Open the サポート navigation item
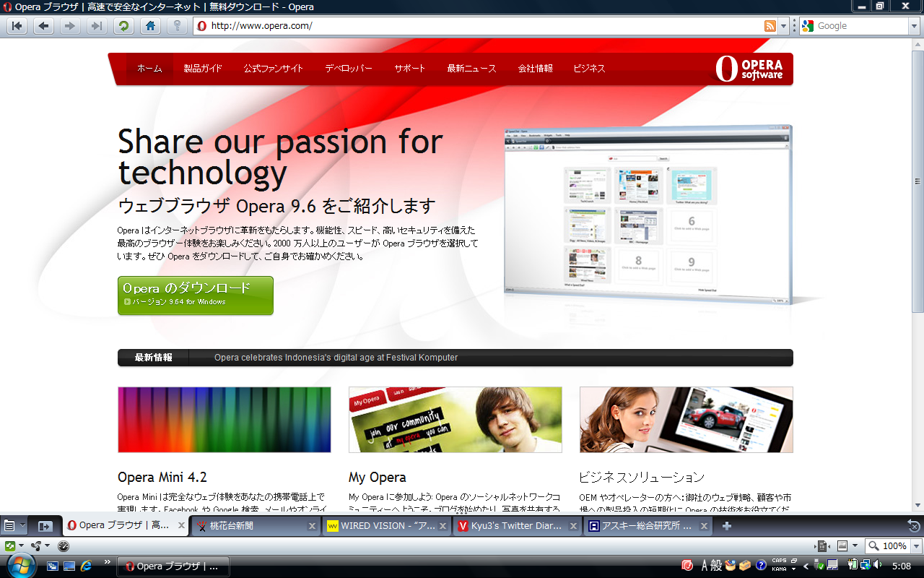 click(410, 69)
